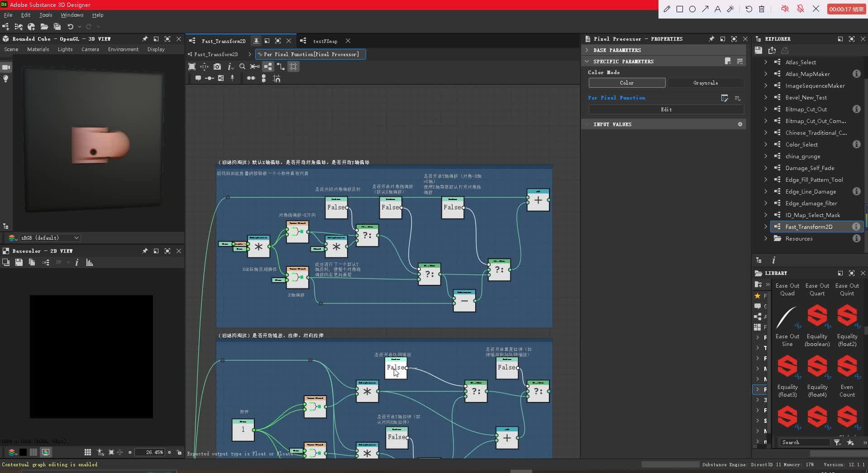The width and height of the screenshot is (868, 473).
Task: Click the Edit button under Per Pixel Function
Action: (x=666, y=109)
